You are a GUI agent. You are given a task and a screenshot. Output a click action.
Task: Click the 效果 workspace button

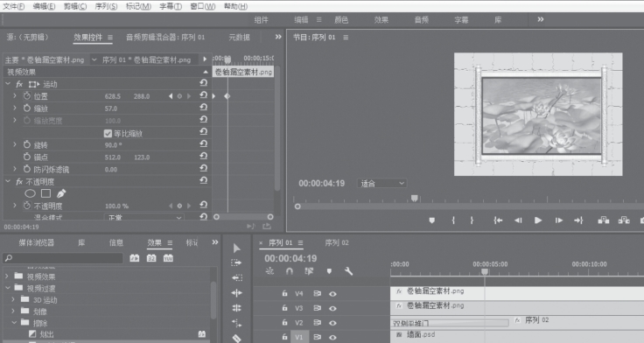pos(381,20)
